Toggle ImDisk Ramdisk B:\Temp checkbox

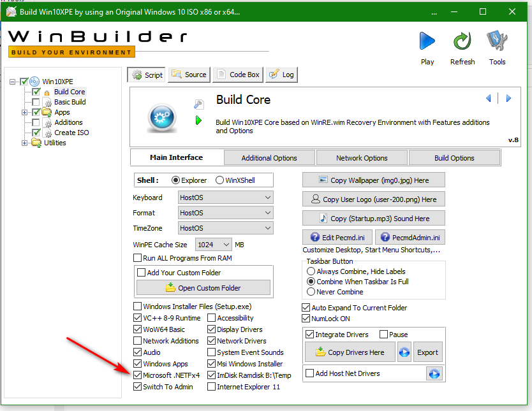click(x=211, y=375)
